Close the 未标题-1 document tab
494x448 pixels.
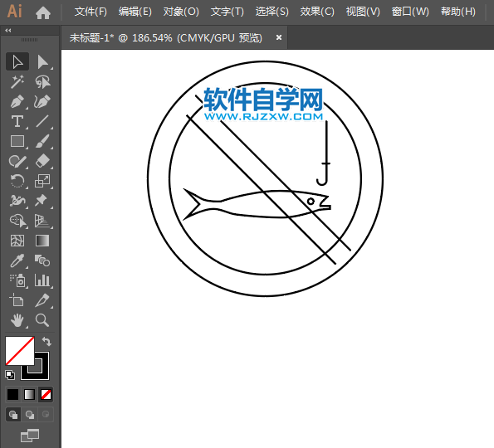[279, 37]
